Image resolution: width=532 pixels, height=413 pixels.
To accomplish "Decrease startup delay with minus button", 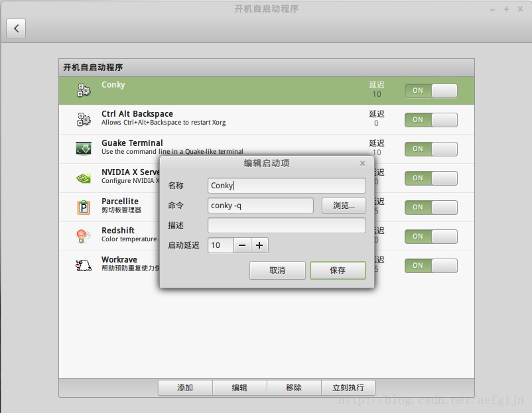I will [242, 245].
